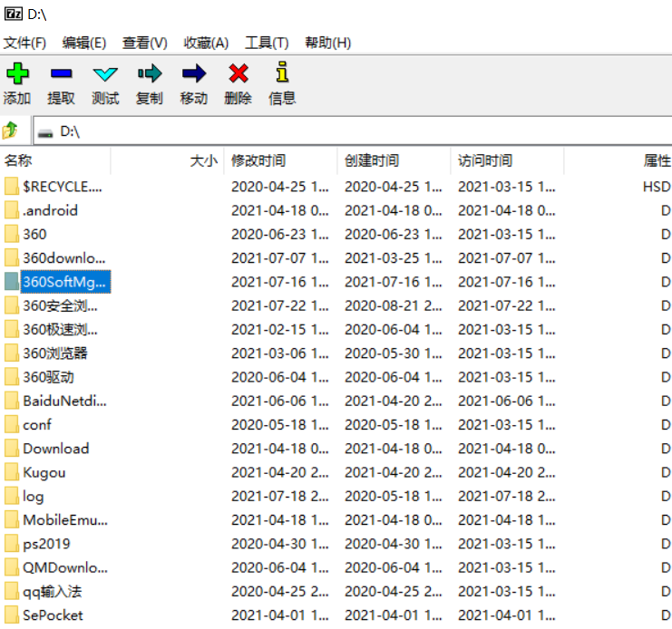This screenshot has width=672, height=629.
Task: Click accessed date 2021-06-06 in BaiduNetdi row
Action: (x=507, y=401)
